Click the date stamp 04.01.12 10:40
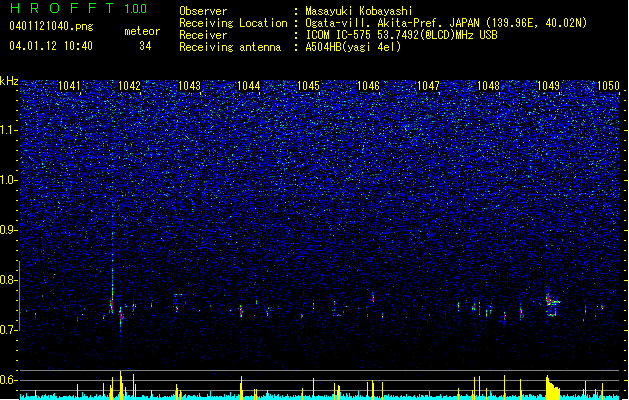 [x=51, y=46]
